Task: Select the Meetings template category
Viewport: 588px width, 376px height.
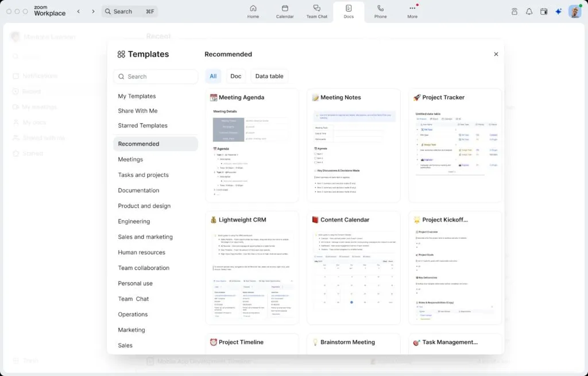Action: pos(130,160)
